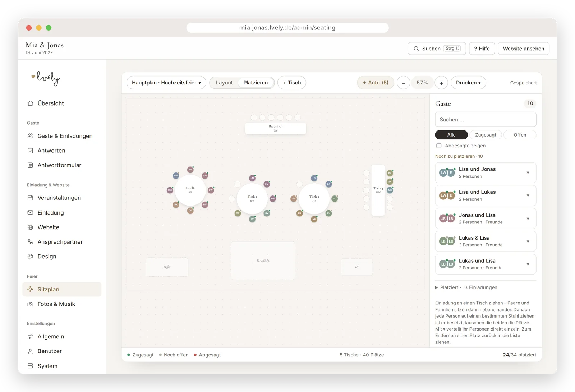Enable the Abgesagte zeigen checkbox

pyautogui.click(x=439, y=146)
